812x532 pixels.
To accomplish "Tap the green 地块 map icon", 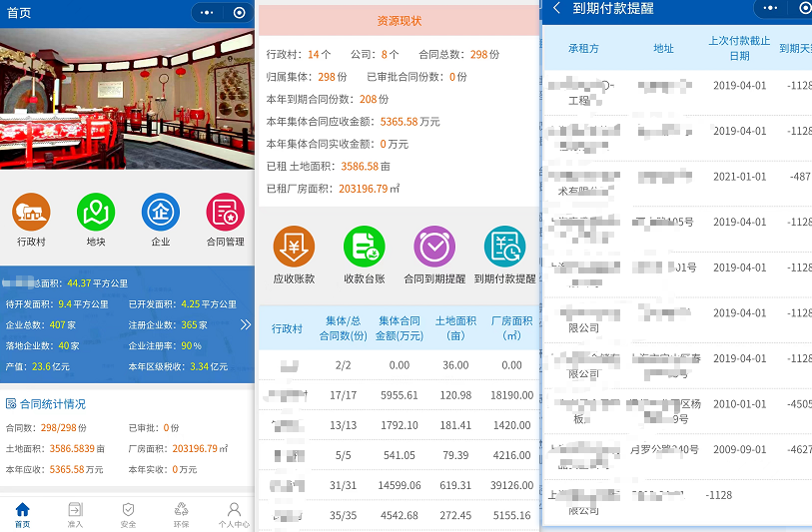I will 96,213.
